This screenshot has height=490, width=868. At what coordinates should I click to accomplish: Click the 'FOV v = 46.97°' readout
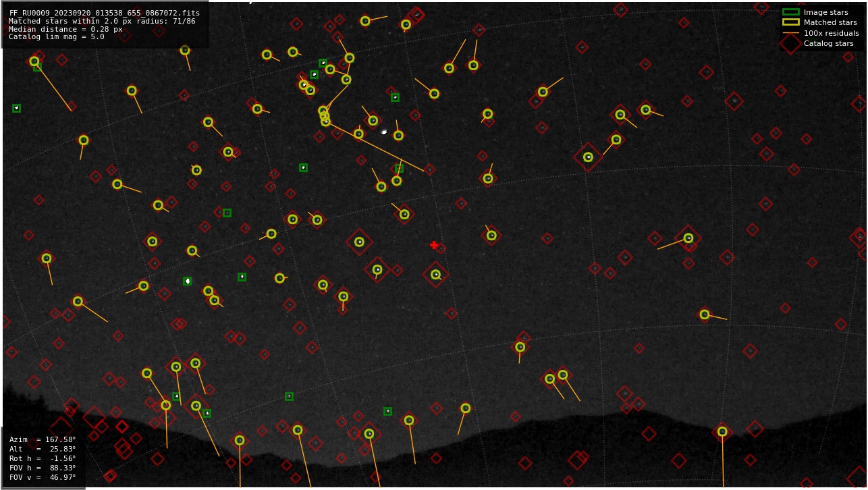tap(43, 477)
